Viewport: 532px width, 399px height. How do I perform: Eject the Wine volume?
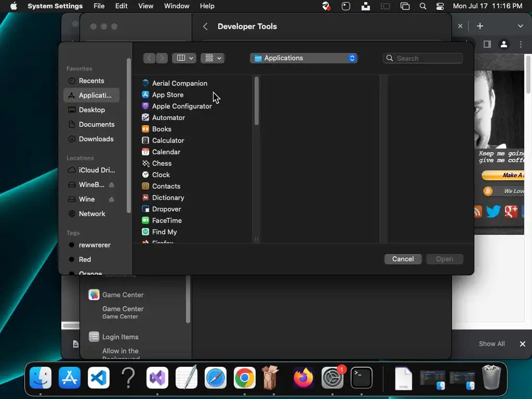click(x=112, y=199)
